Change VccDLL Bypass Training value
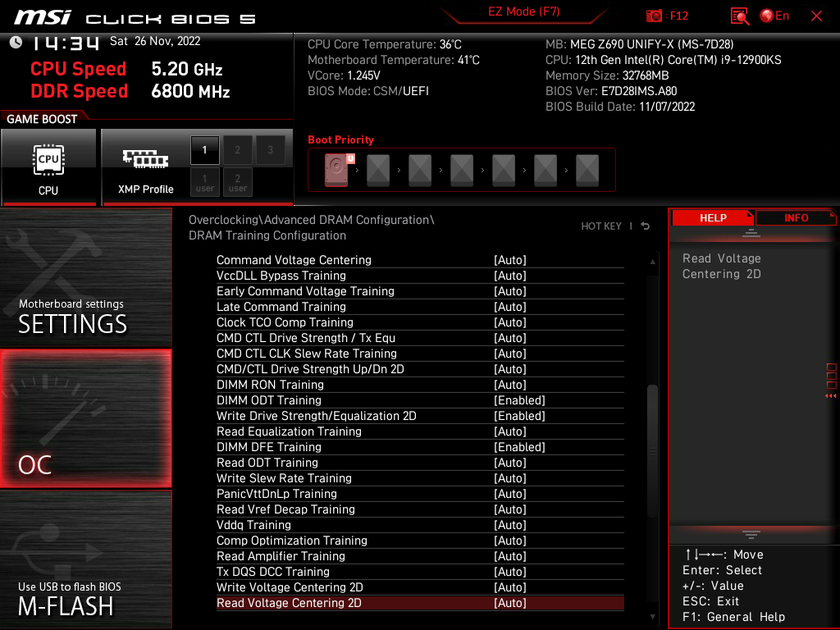The width and height of the screenshot is (840, 630). (x=510, y=276)
